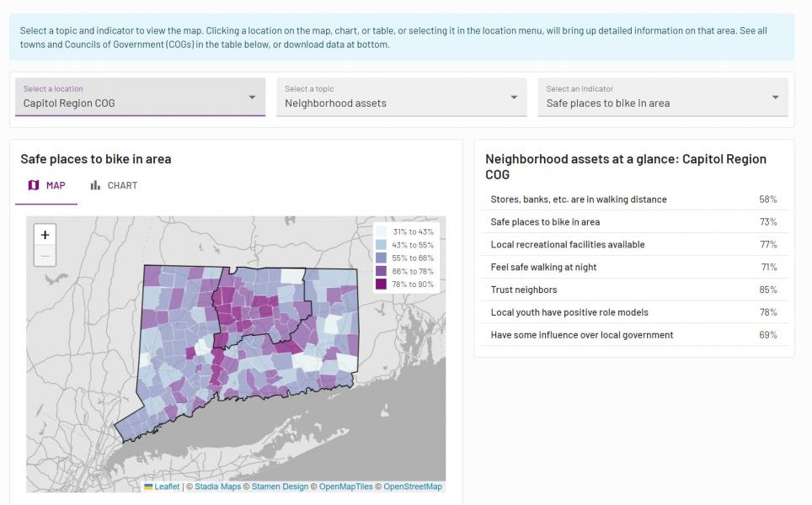Zoom out using the map minus button
The width and height of the screenshot is (812, 505).
click(x=45, y=256)
